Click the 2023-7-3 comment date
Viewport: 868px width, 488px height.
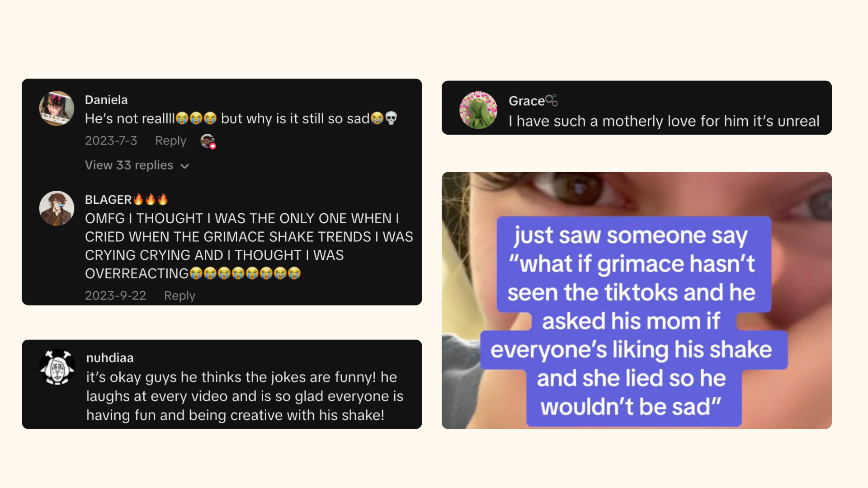coord(111,141)
